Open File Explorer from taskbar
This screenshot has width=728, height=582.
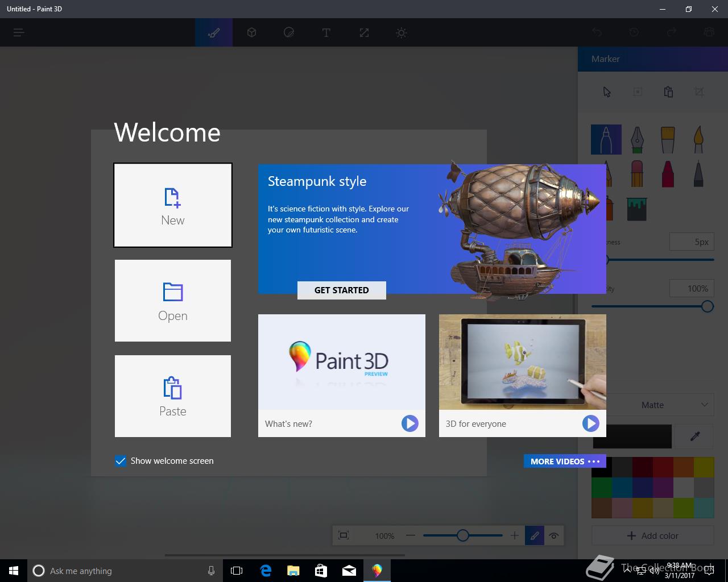click(x=293, y=571)
